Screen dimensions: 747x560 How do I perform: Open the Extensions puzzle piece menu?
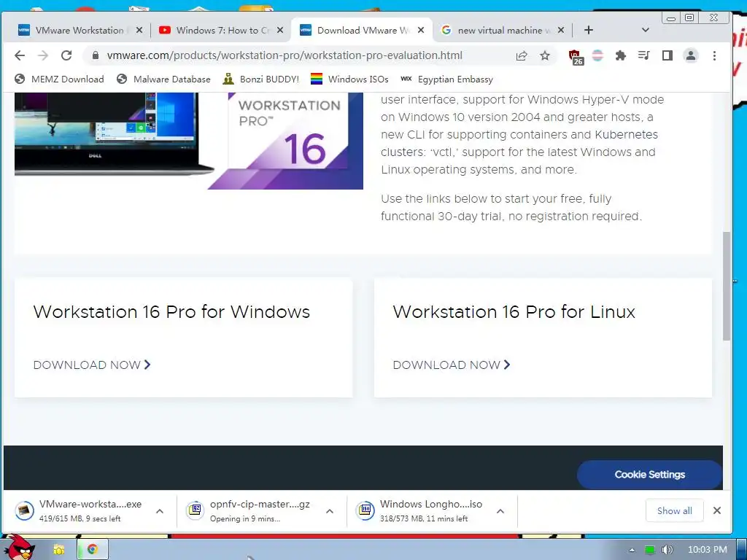pos(620,55)
